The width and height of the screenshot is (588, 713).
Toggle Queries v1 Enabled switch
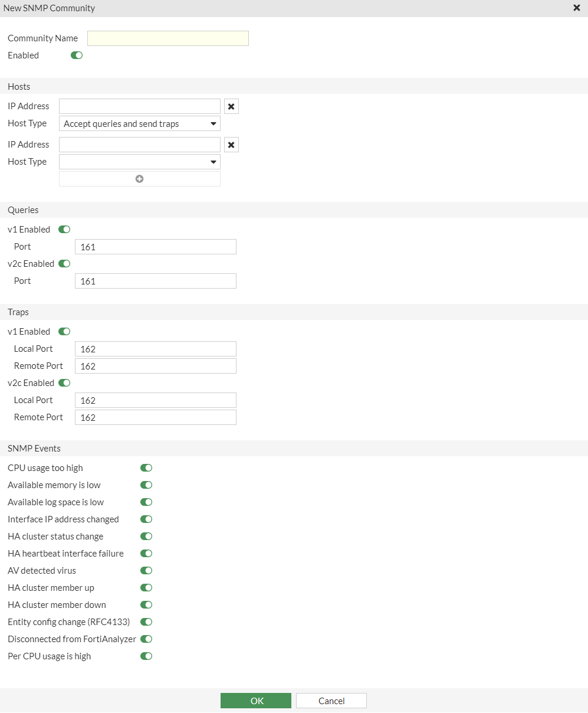(64, 230)
